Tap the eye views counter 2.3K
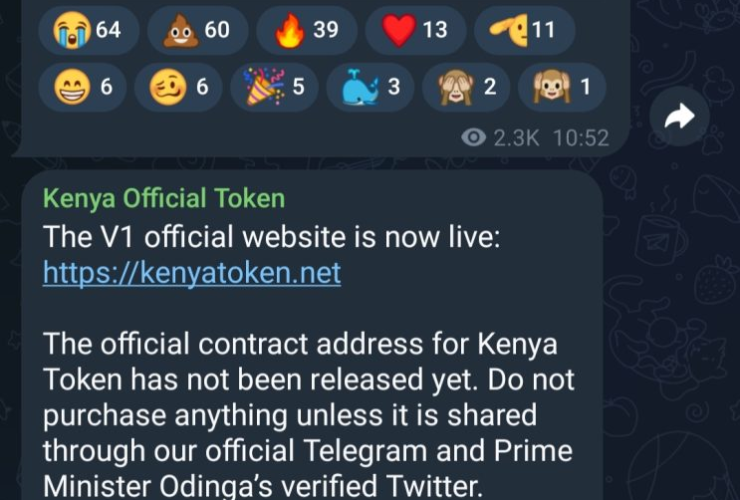740x500 pixels. pyautogui.click(x=500, y=138)
